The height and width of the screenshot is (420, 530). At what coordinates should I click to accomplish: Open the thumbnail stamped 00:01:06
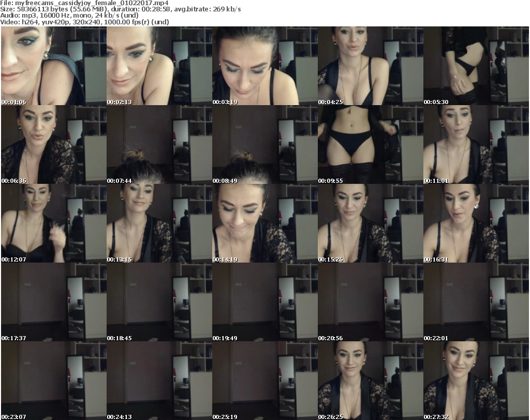(x=54, y=66)
